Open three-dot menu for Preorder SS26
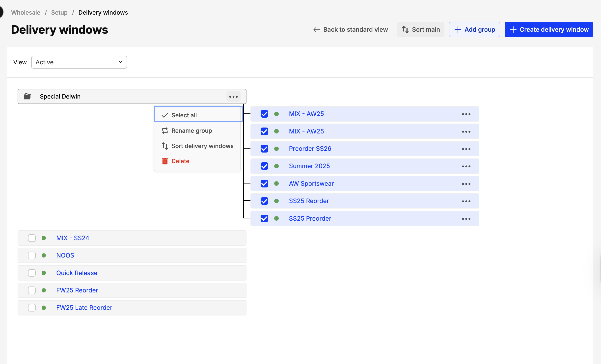The height and width of the screenshot is (364, 601). tap(466, 149)
